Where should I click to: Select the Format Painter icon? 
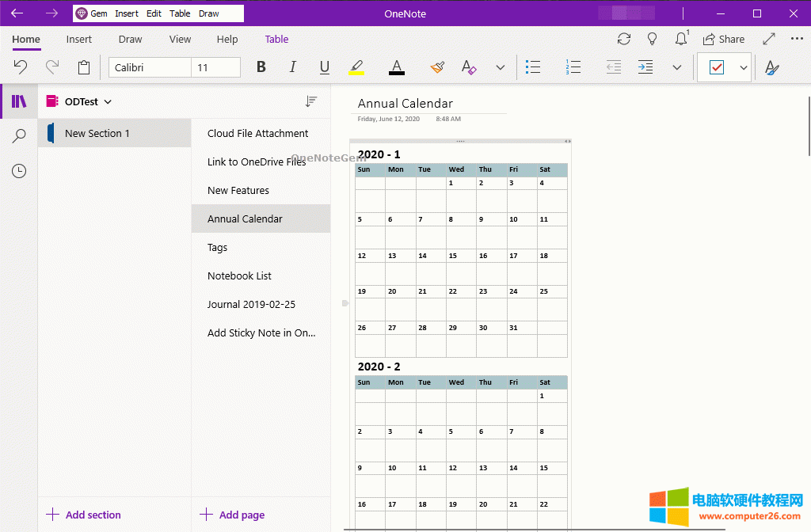(x=437, y=67)
